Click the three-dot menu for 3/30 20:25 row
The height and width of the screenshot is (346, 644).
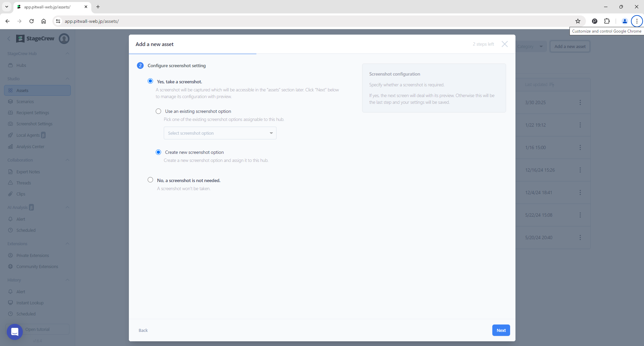point(580,102)
